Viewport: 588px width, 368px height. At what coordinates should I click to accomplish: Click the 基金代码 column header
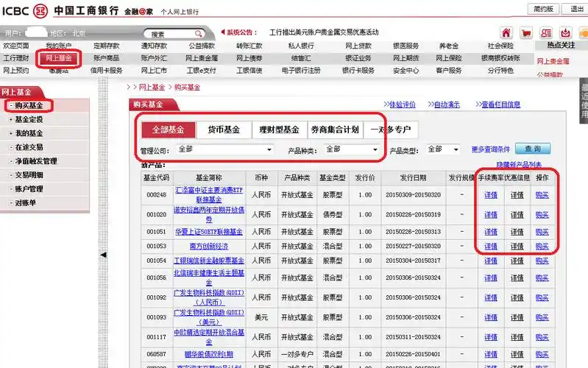pyautogui.click(x=156, y=178)
